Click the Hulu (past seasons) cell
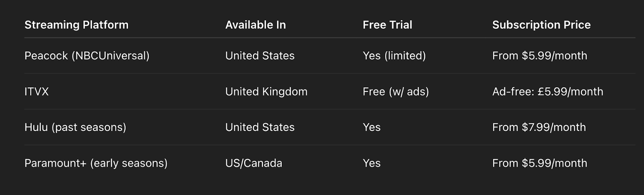This screenshot has width=644, height=195. pos(75,127)
